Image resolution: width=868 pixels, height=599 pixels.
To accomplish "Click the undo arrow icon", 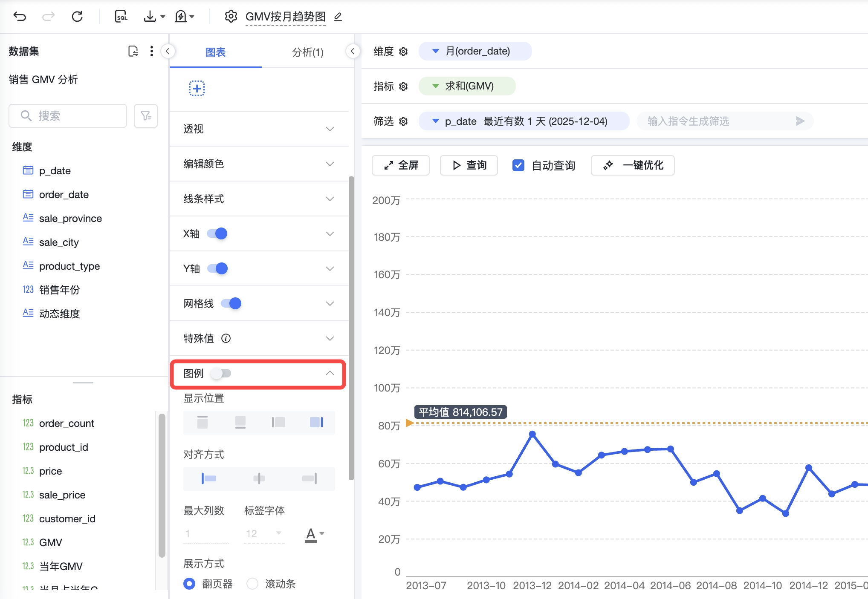I will 20,17.
